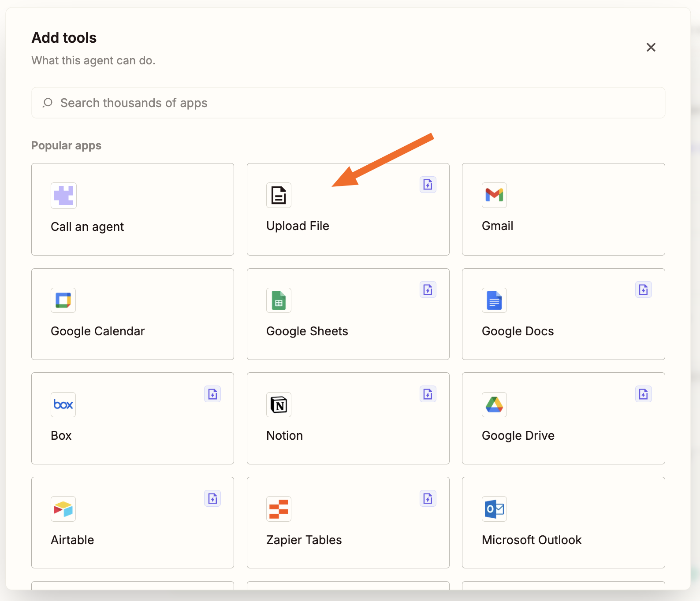Image resolution: width=700 pixels, height=601 pixels.
Task: Click the Zapier Tables logo icon
Action: [279, 509]
